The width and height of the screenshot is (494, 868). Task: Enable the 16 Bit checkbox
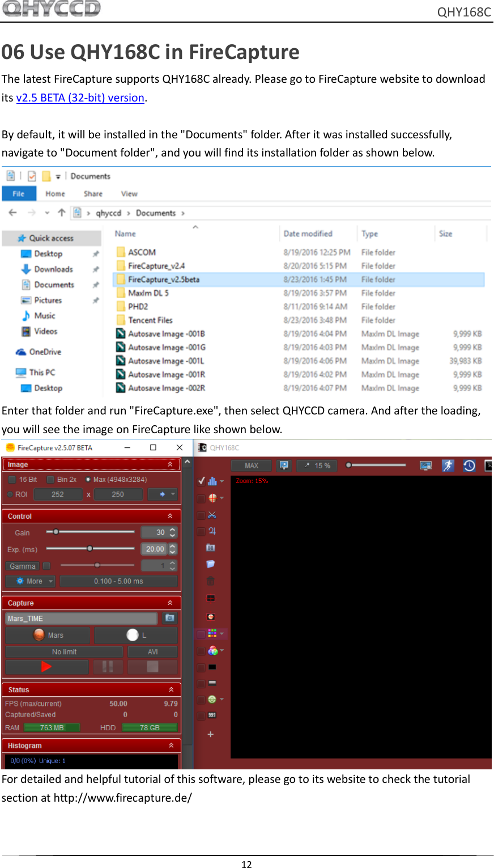tap(12, 479)
